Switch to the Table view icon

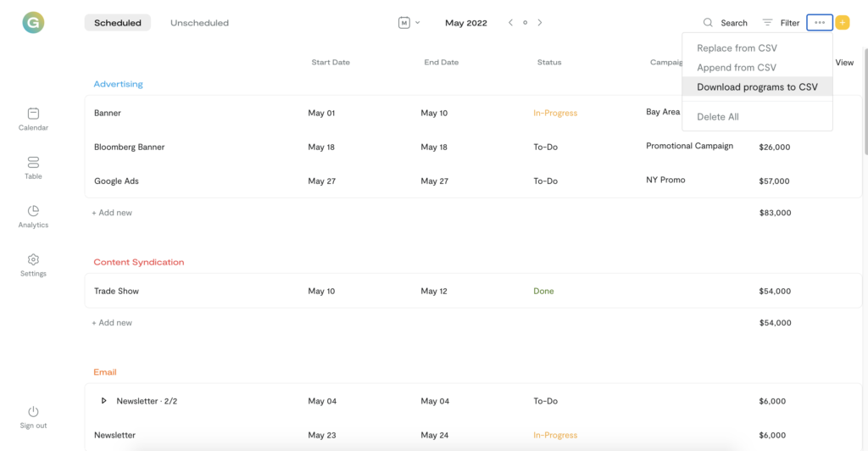coord(33,162)
